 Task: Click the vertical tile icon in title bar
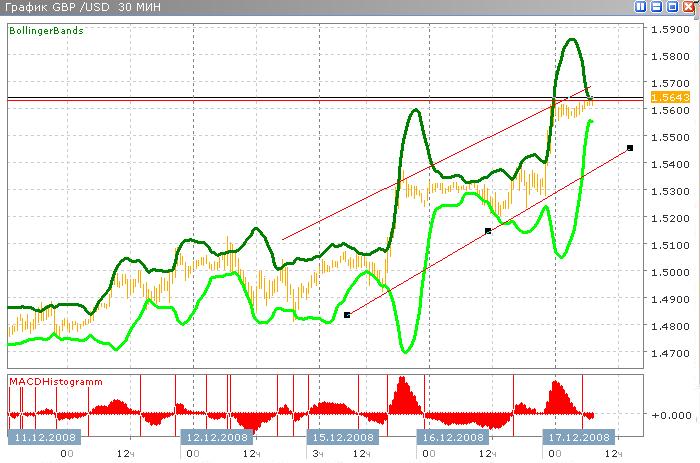[641, 7]
